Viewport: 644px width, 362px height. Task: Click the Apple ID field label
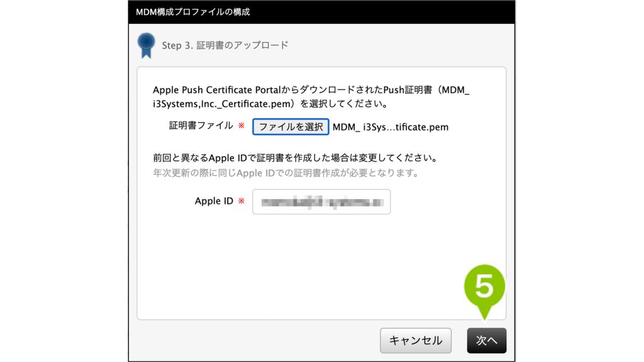(x=214, y=201)
